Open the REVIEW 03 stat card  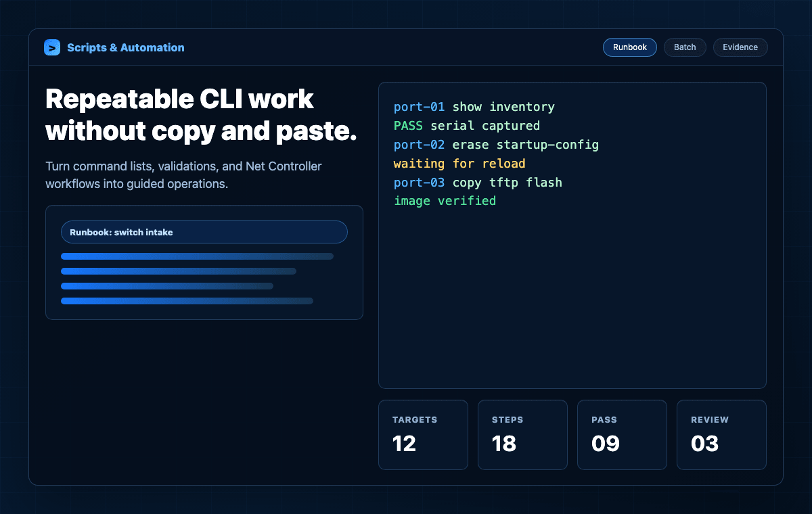coord(721,435)
